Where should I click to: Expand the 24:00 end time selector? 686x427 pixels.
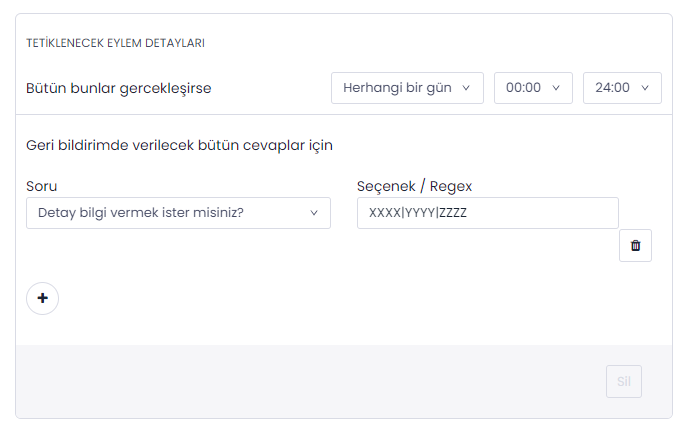622,88
